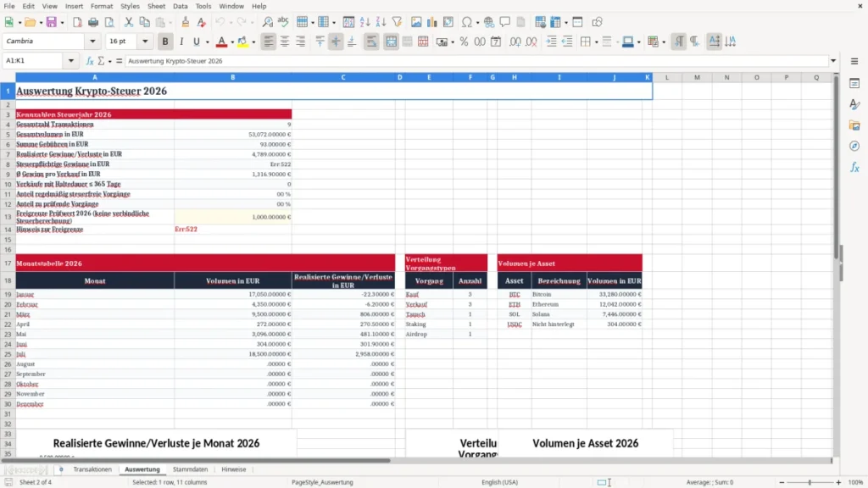Screen dimensions: 868x488
Task: Insert a chart
Action: (x=432, y=22)
